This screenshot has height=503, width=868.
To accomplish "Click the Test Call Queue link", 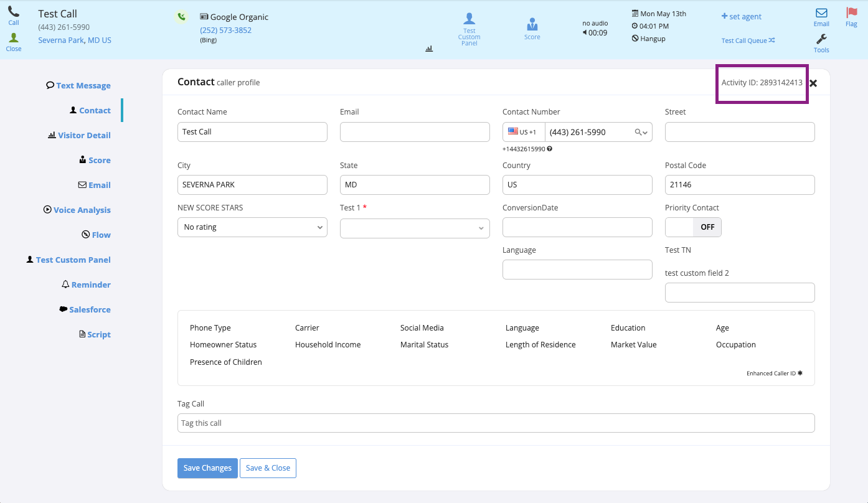I will point(744,40).
